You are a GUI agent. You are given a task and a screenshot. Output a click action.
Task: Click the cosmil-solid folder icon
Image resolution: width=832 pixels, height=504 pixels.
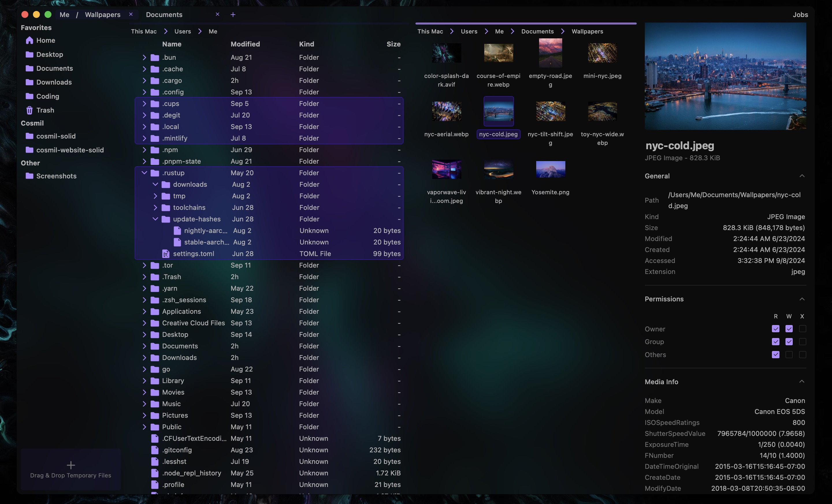coord(29,136)
